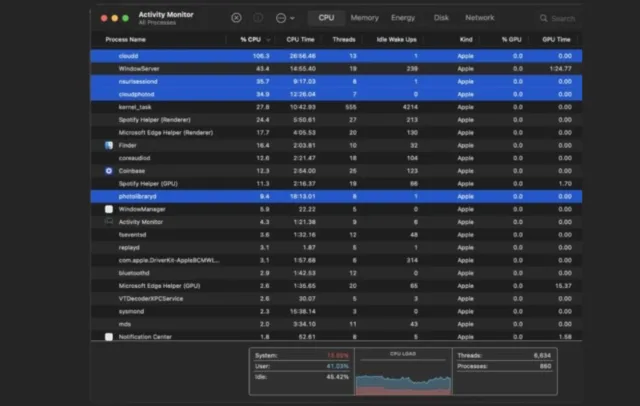Expand the arrow beside the ellipsis icon
The image size is (640, 406).
tap(292, 18)
